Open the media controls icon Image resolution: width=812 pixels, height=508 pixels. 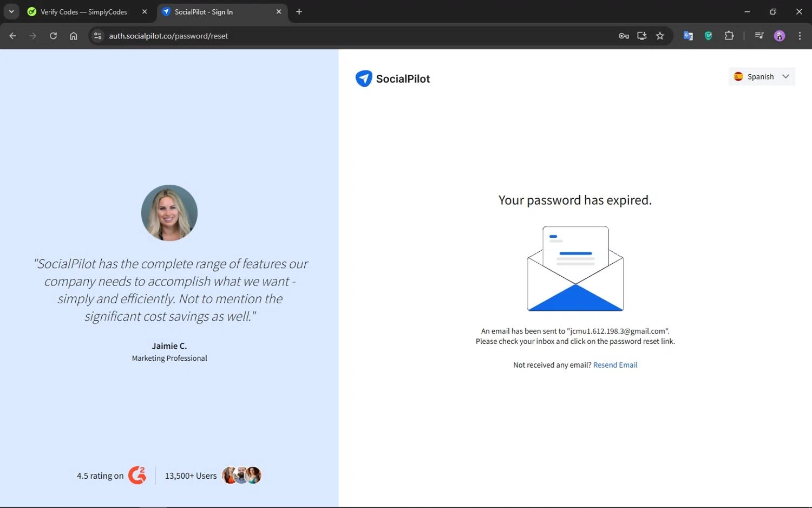tap(759, 36)
